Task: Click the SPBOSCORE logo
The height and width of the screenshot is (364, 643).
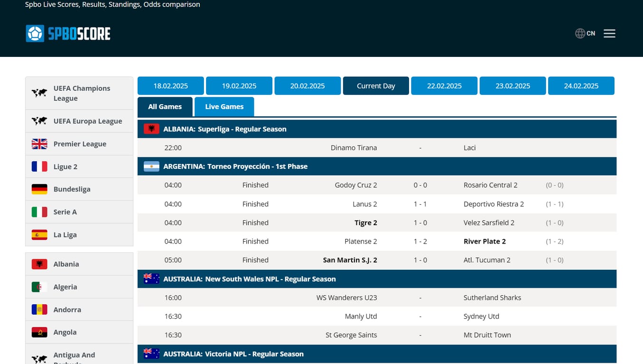Action: (68, 34)
